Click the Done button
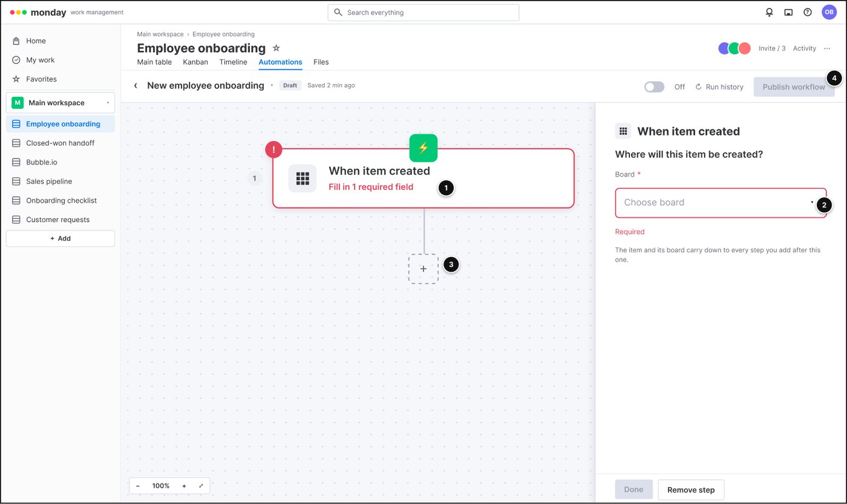Image resolution: width=847 pixels, height=504 pixels. [x=633, y=489]
